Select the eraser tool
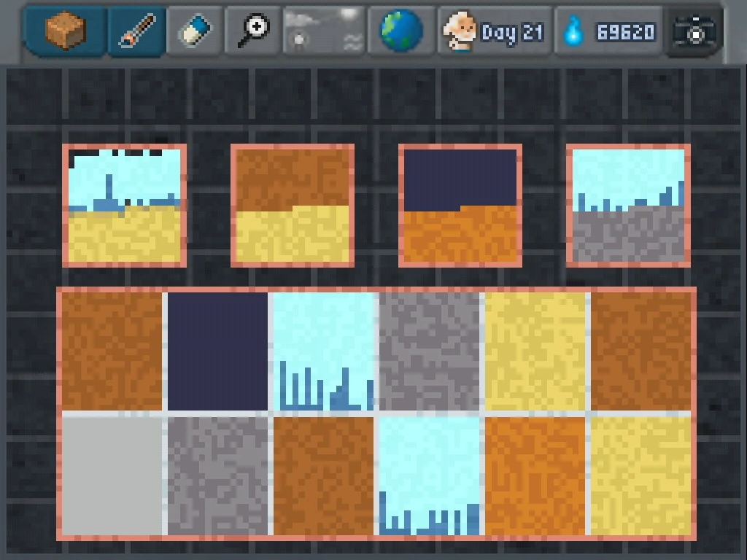The width and height of the screenshot is (747, 560). pos(195,31)
